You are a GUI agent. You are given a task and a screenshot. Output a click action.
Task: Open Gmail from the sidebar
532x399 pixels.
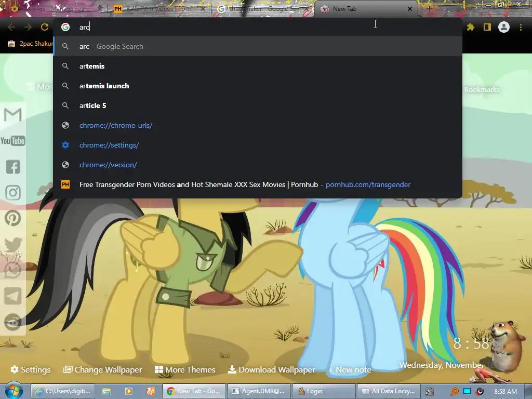pyautogui.click(x=13, y=115)
